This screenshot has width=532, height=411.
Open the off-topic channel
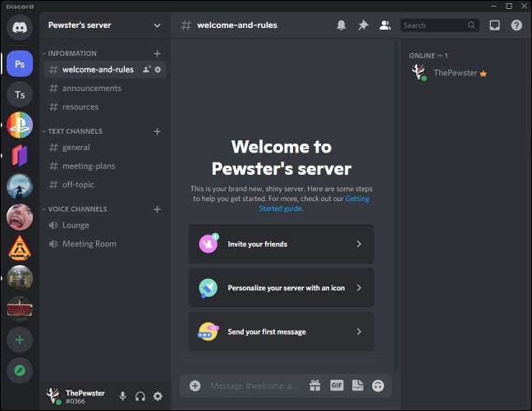coord(105,185)
